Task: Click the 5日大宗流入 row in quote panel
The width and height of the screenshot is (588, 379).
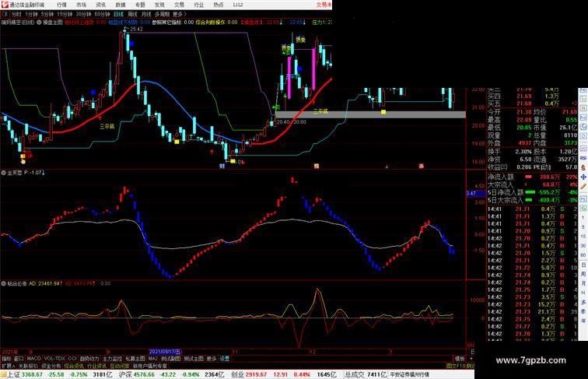Action: 532,200
